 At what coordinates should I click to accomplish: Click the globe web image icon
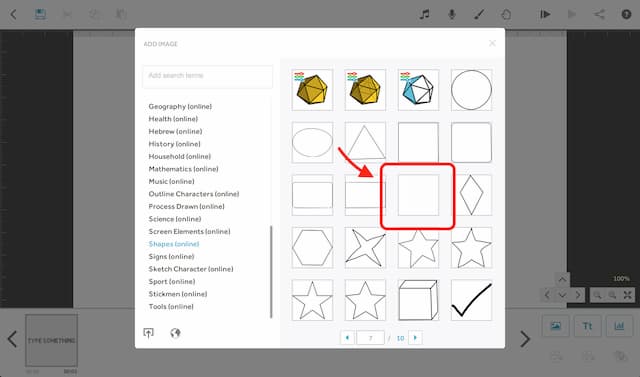click(175, 333)
